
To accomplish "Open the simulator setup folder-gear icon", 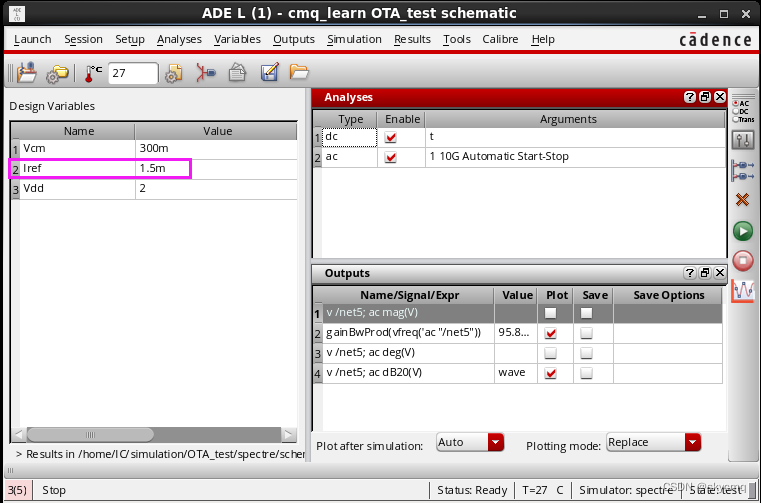I will point(57,74).
